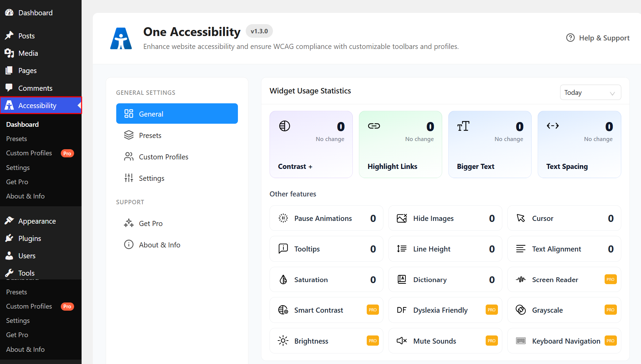
Task: Click the Contrast + half-circle icon
Action: pyautogui.click(x=284, y=126)
